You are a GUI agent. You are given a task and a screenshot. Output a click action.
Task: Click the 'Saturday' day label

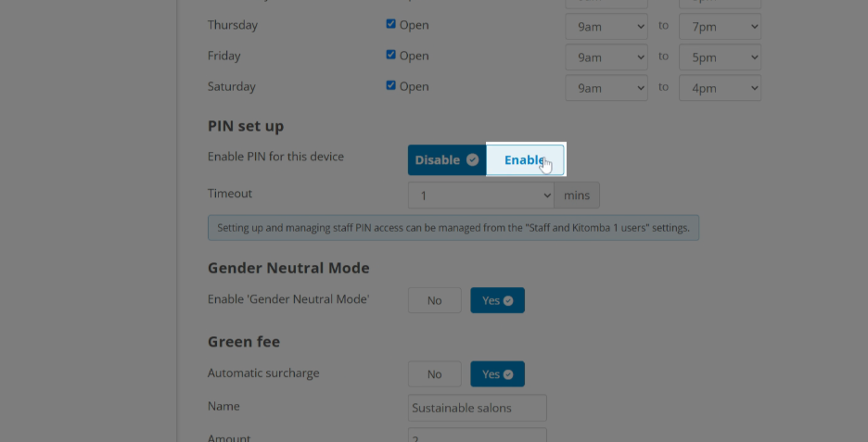tap(232, 87)
